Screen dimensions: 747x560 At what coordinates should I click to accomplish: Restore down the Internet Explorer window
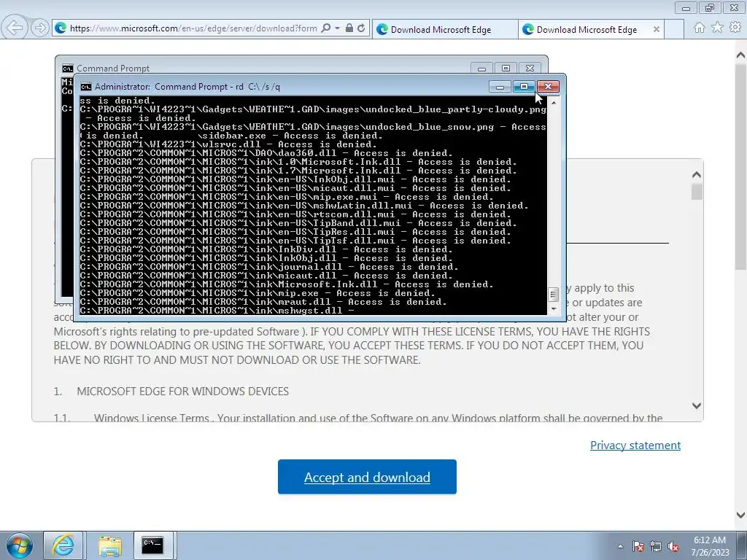coord(710,7)
